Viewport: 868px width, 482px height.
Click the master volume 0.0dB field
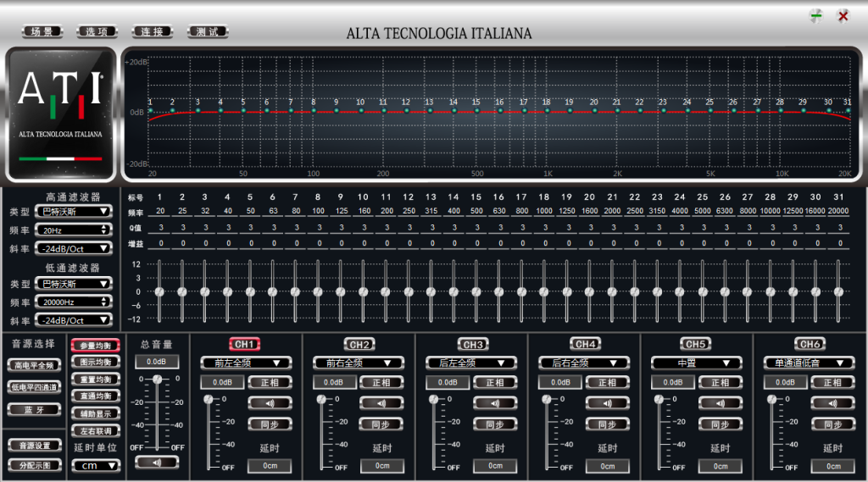[157, 362]
